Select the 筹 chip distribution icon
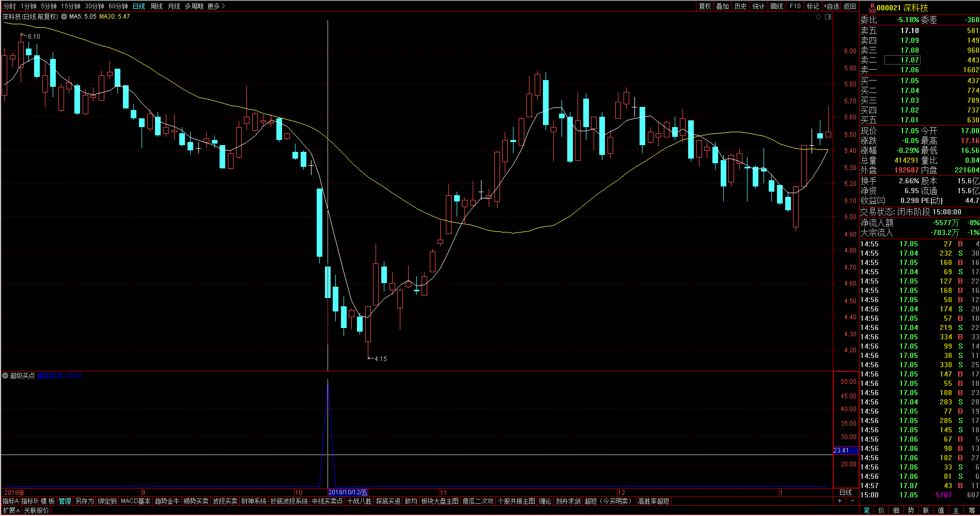The height and width of the screenshot is (516, 980). pyautogui.click(x=972, y=510)
